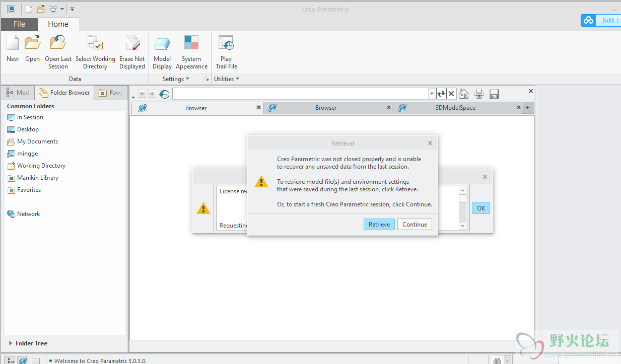Click the status bar model tree icon
Image resolution: width=621 pixels, height=364 pixels.
tap(11, 360)
